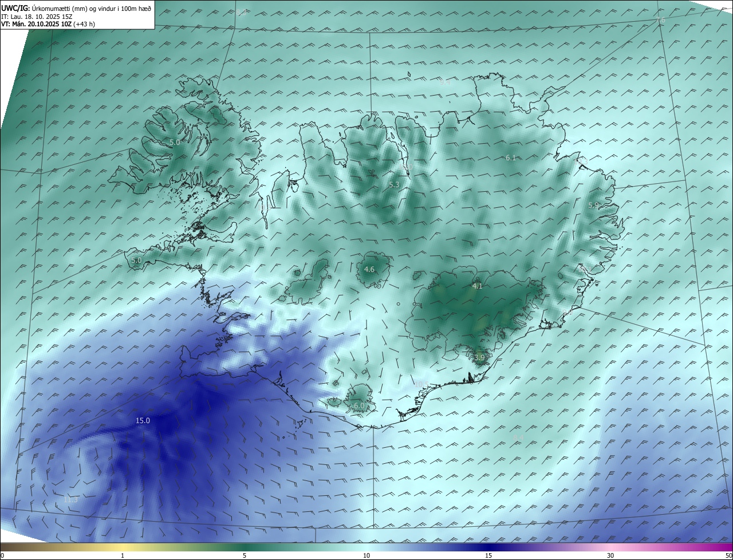The image size is (733, 560).
Task: Click the 6.1 value in northeast Iceland
Action: click(x=511, y=157)
